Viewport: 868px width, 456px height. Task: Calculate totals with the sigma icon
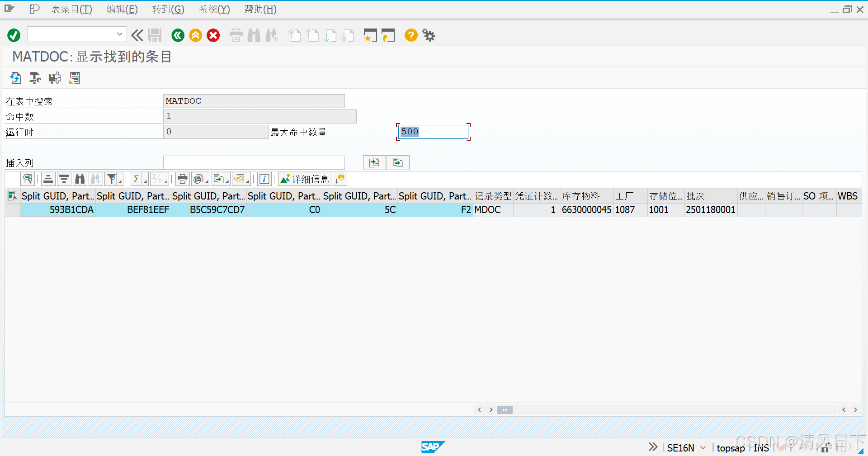click(136, 179)
